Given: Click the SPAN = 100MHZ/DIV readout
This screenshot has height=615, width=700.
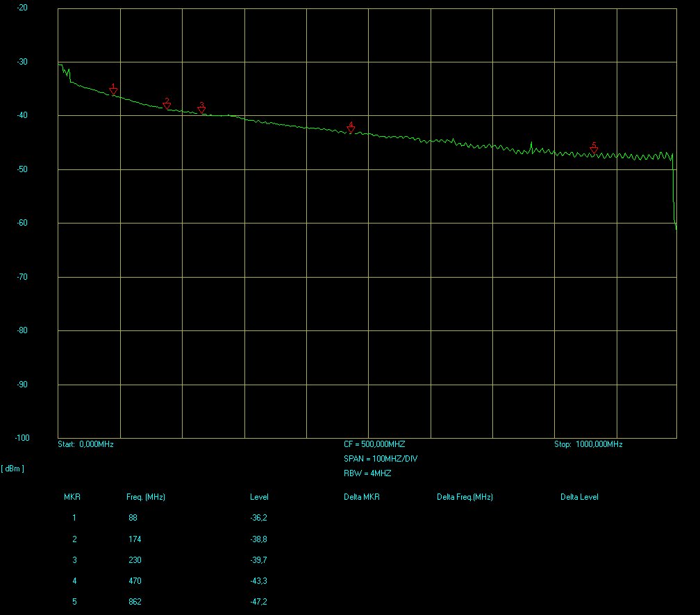Looking at the screenshot, I should (x=381, y=459).
